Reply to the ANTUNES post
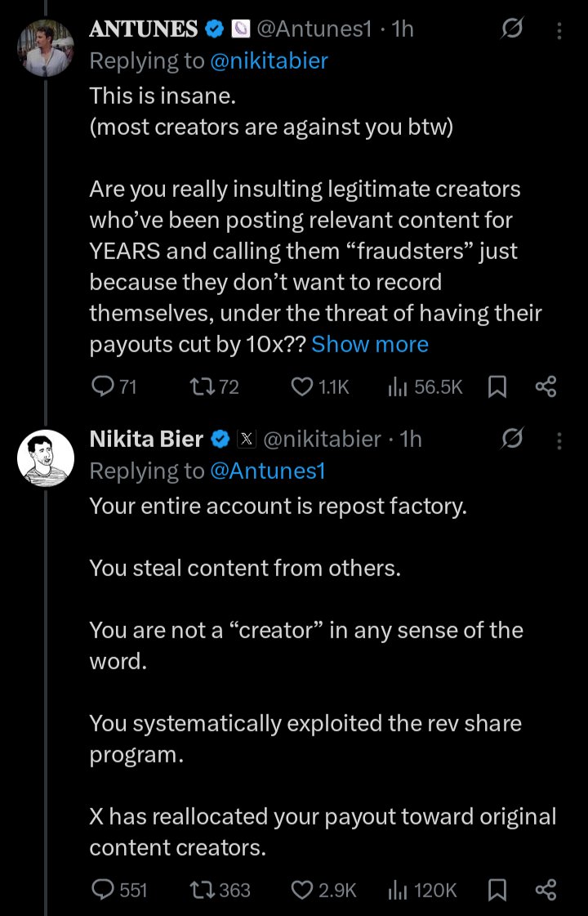This screenshot has width=588, height=916. tap(102, 387)
